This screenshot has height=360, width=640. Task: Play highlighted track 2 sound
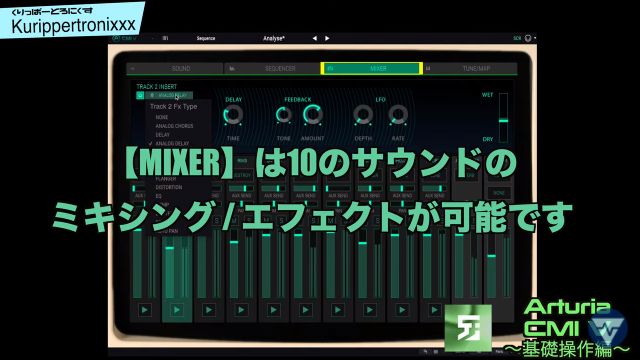coord(177,310)
